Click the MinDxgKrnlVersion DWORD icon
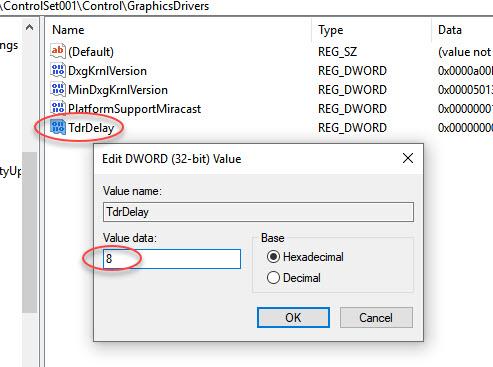The width and height of the screenshot is (493, 367). point(58,89)
